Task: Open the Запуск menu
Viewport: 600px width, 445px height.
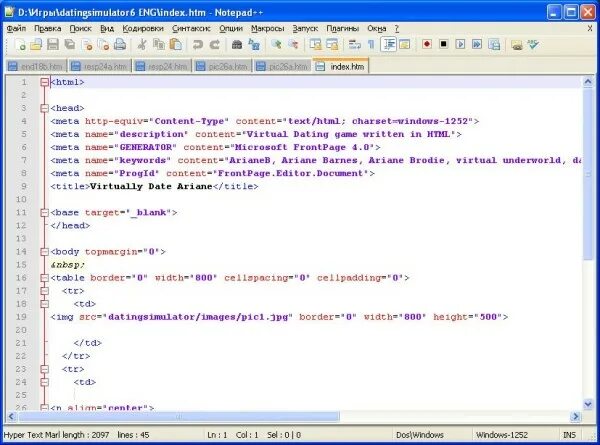Action: pyautogui.click(x=305, y=28)
